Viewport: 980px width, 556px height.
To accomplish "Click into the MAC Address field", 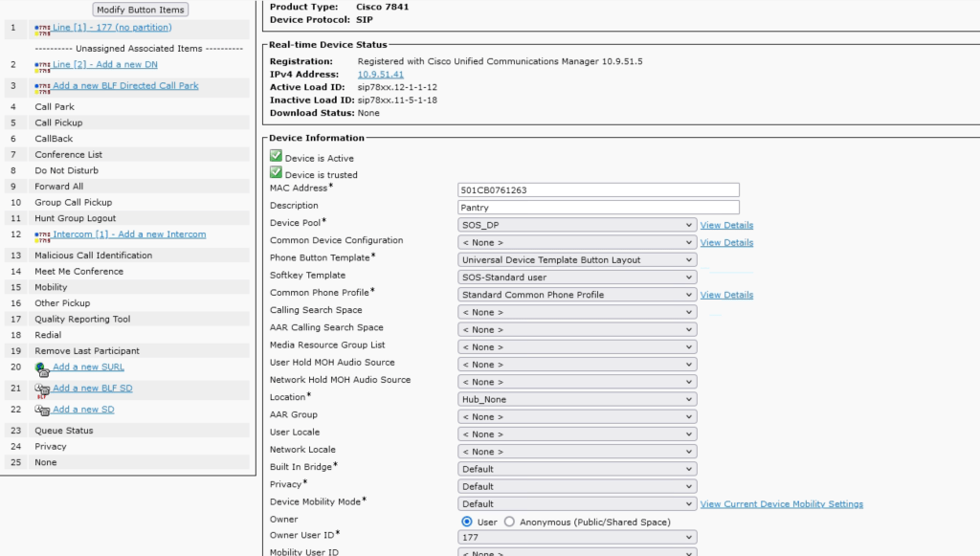I will coord(599,189).
